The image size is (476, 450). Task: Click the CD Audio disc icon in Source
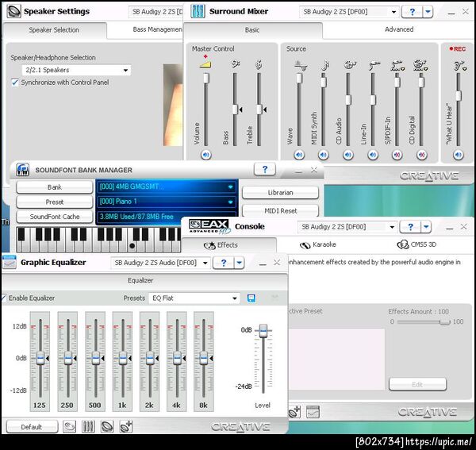coord(350,65)
